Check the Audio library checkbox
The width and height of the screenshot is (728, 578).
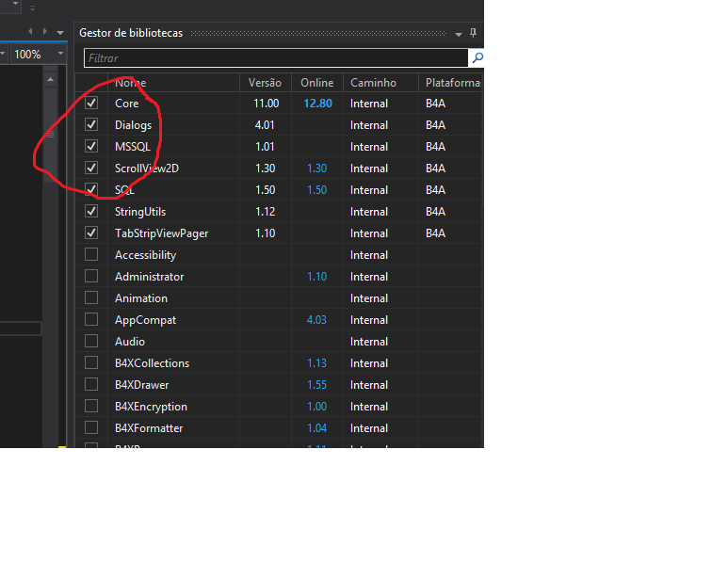[91, 341]
